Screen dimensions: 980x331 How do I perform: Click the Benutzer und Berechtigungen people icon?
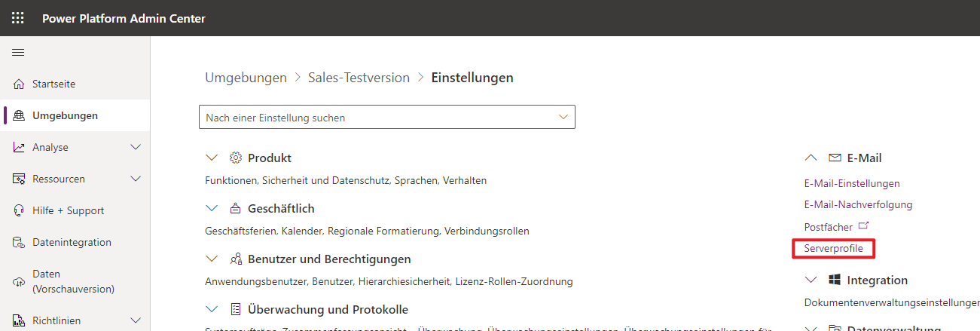click(x=235, y=259)
